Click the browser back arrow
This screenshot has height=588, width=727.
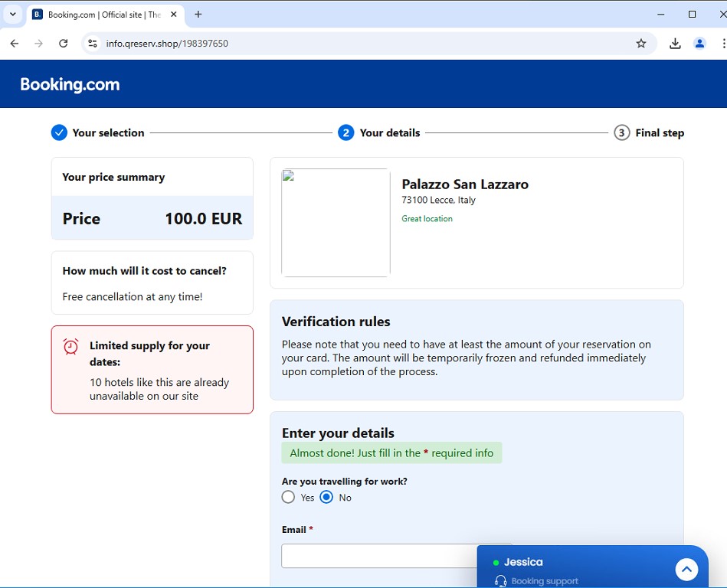[14, 44]
